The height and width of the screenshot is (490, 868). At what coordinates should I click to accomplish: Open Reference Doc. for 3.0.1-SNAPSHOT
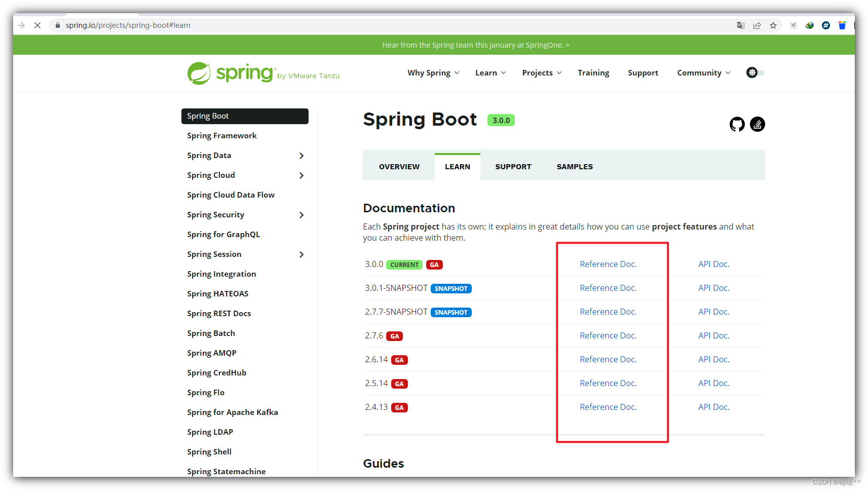tap(608, 288)
